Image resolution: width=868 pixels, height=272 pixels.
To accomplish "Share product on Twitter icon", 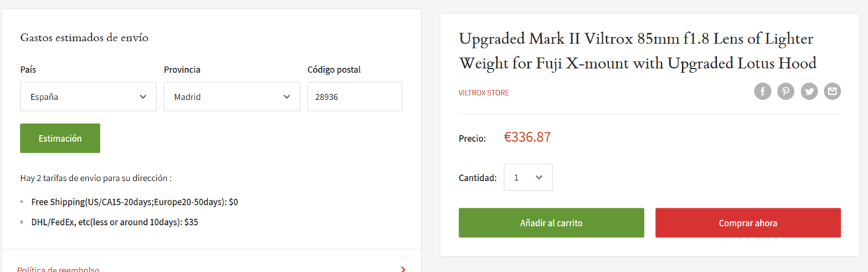I will 809,91.
